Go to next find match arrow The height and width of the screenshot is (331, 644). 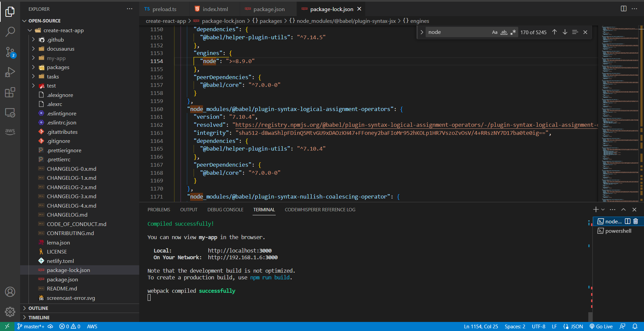click(565, 32)
